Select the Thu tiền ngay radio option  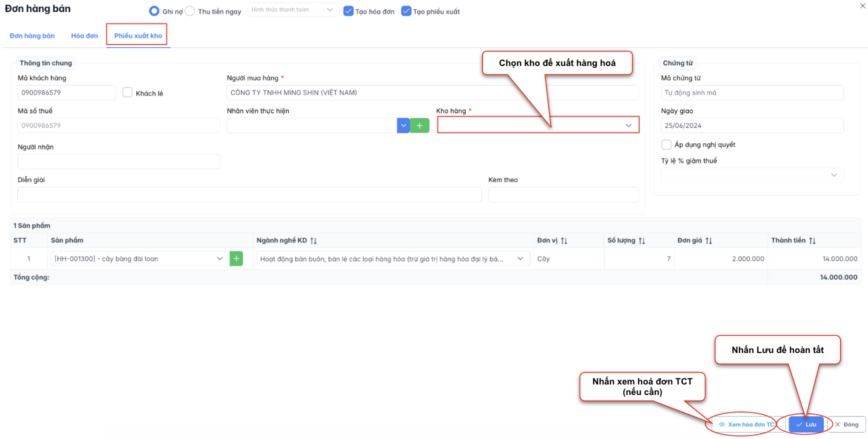[190, 11]
